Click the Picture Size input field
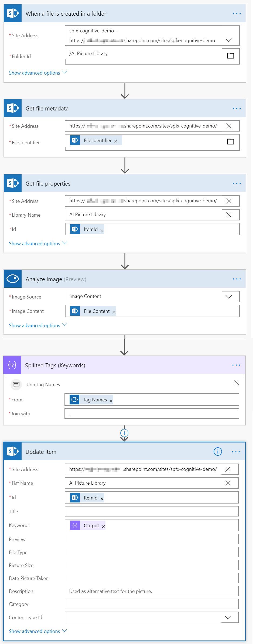This screenshot has width=253, height=644. pos(152,565)
